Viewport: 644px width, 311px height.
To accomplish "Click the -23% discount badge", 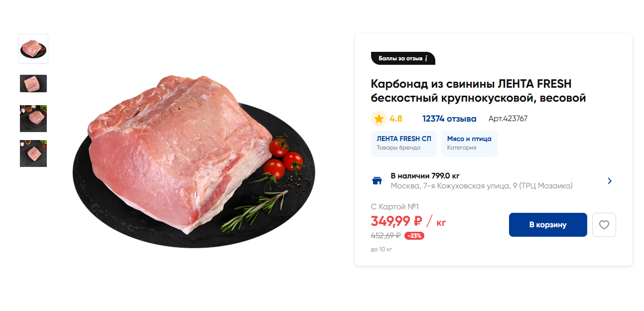I will pos(414,236).
